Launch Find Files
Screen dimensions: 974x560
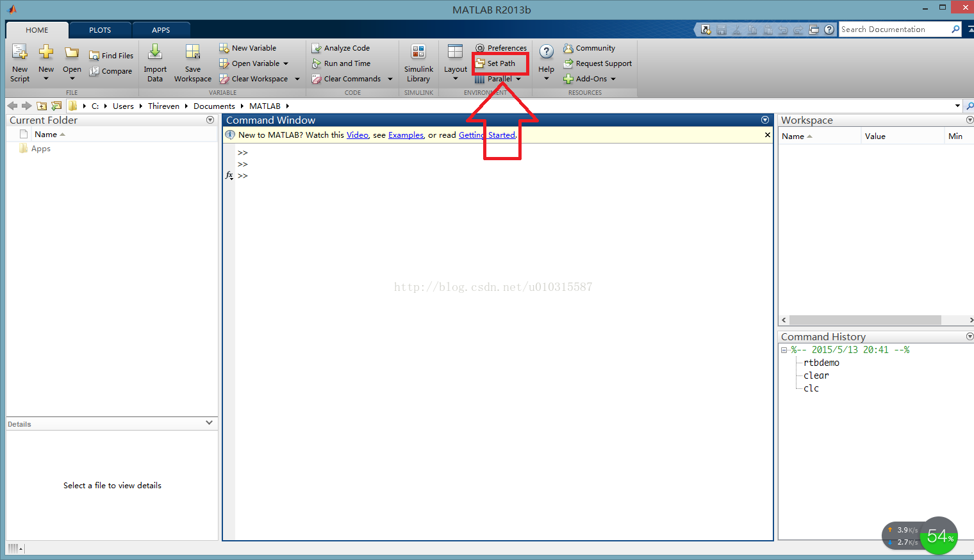coord(111,56)
